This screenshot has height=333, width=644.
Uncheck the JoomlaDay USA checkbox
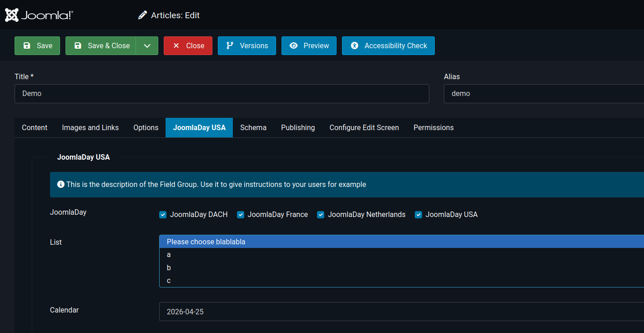[x=418, y=215]
